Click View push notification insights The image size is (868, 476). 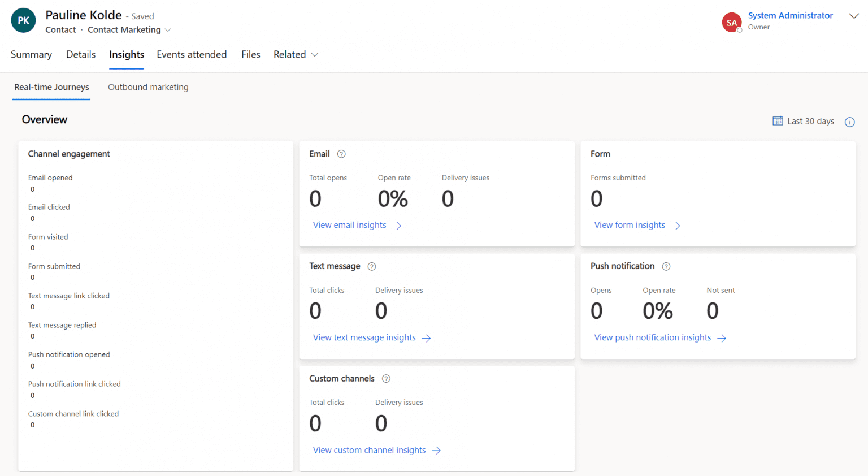652,337
